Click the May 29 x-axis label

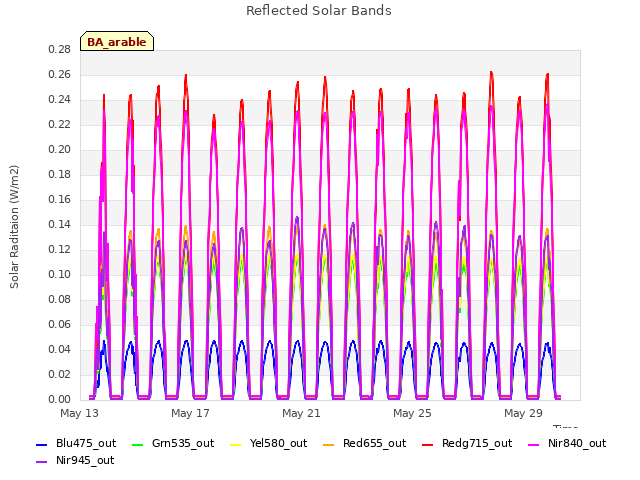[523, 413]
